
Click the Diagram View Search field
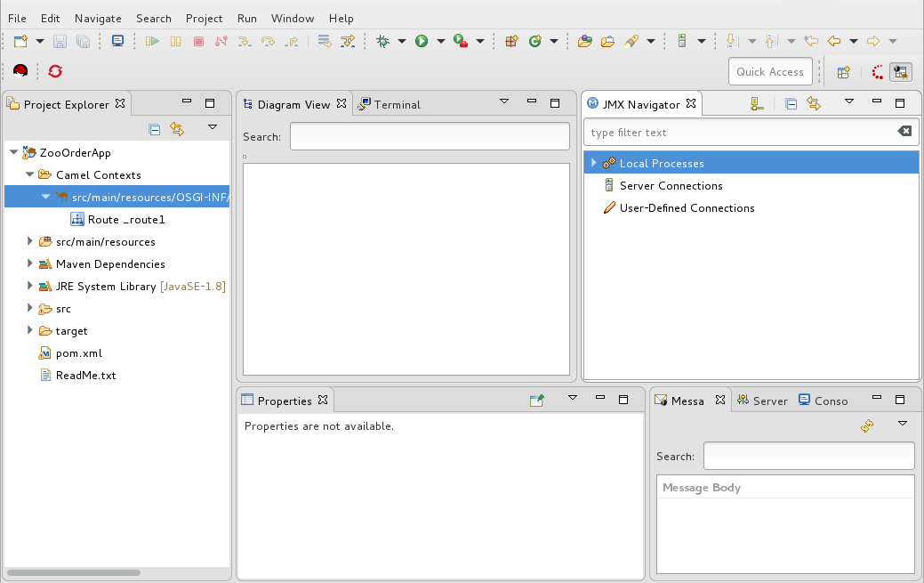430,136
